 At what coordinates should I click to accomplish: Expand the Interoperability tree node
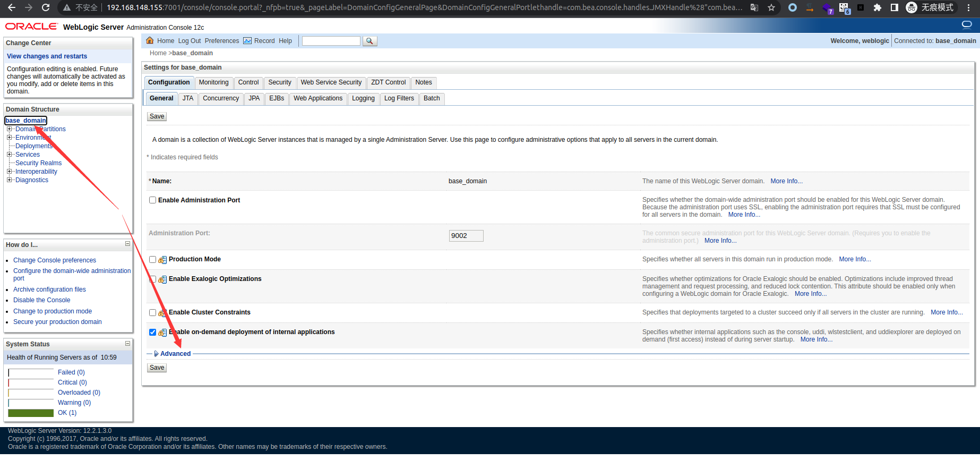click(9, 172)
